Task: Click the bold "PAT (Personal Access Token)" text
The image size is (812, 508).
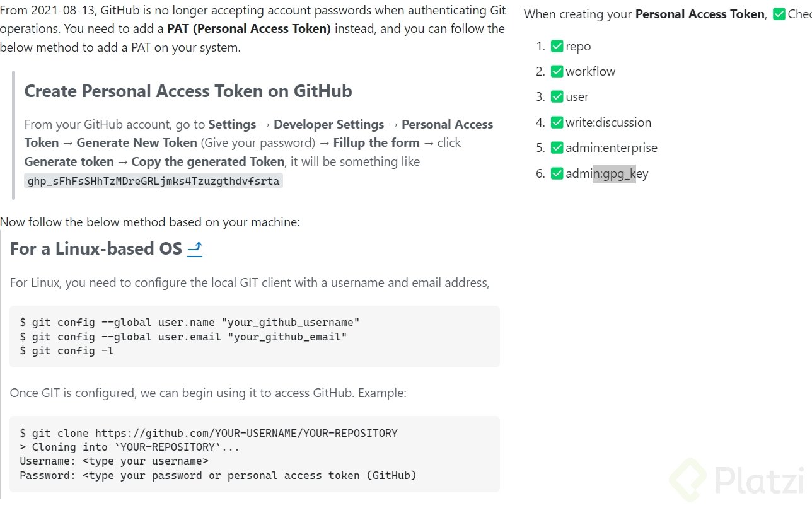Action: 249,29
